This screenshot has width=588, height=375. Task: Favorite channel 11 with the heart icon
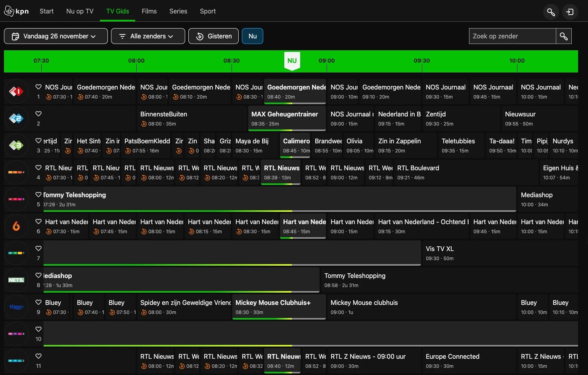pyautogui.click(x=38, y=356)
